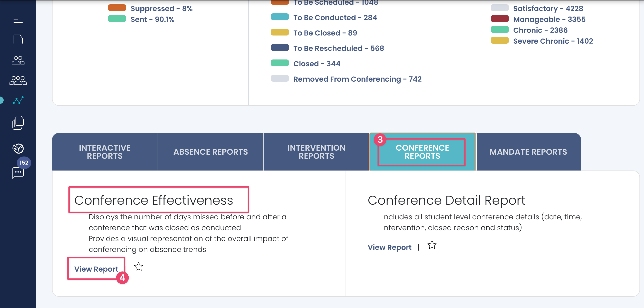Open the chat messages icon in sidebar
Image resolution: width=644 pixels, height=308 pixels.
(x=18, y=173)
